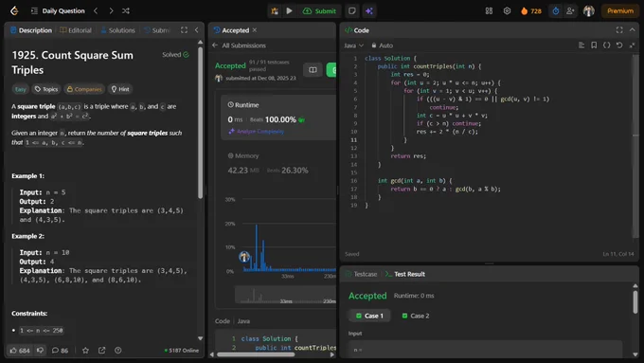Switch to the Solutions tab
Viewport: 644px width, 363px height.
coord(117,30)
